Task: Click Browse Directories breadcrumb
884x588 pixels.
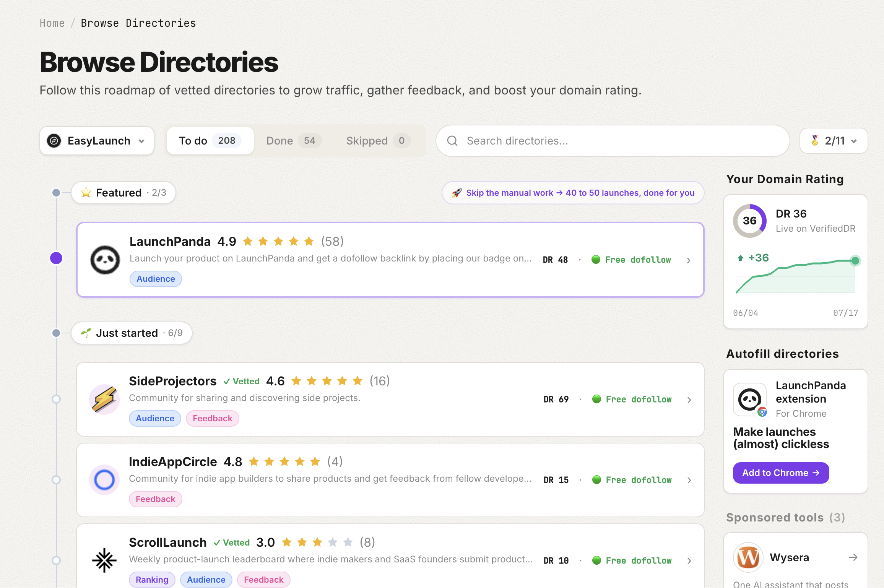Action: (x=138, y=23)
